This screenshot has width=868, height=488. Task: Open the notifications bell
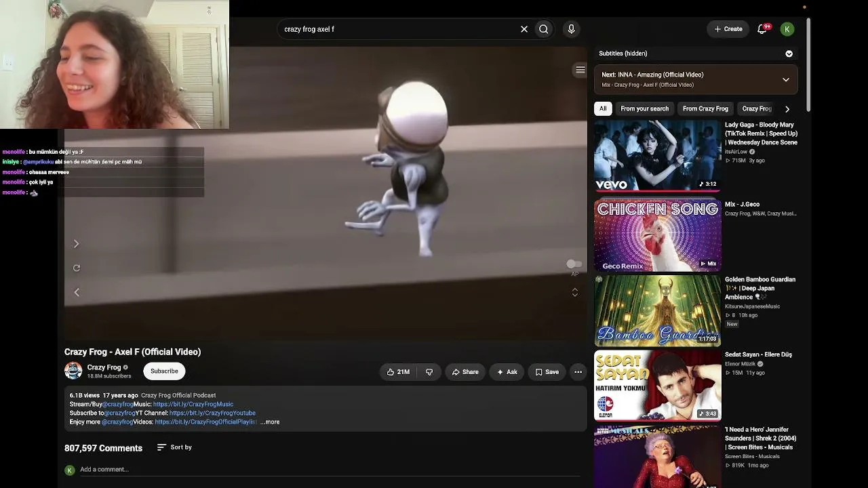763,29
